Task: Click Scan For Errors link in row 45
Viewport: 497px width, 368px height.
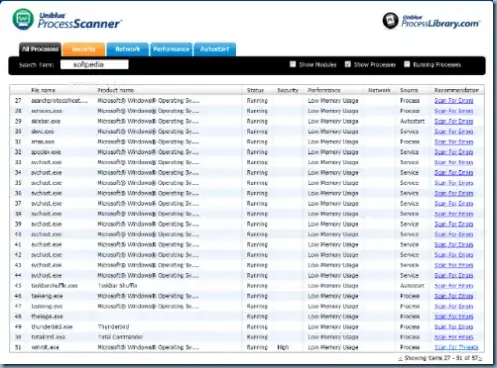Action: 454,286
